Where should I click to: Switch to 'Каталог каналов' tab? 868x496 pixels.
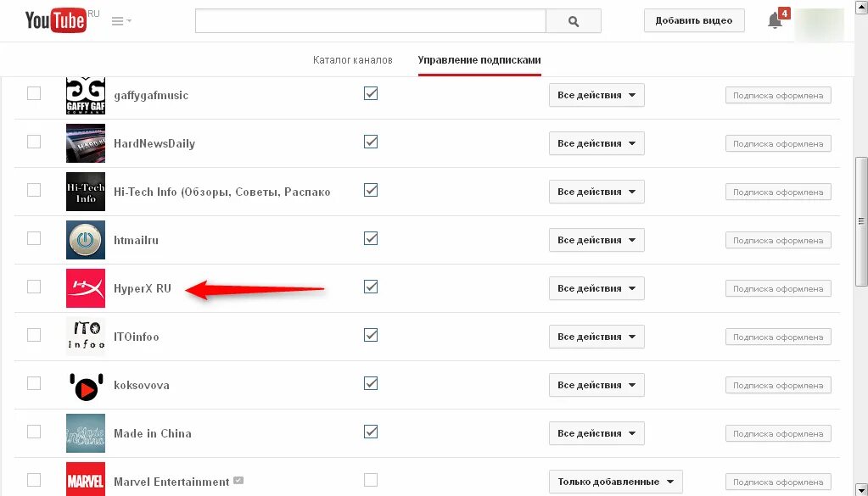pyautogui.click(x=353, y=59)
